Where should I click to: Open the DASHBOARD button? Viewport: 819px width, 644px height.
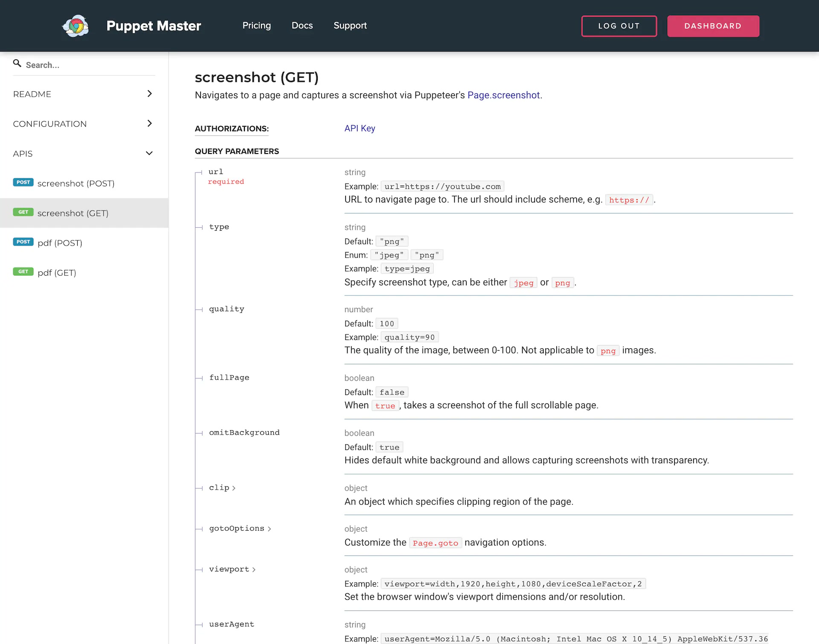(713, 26)
